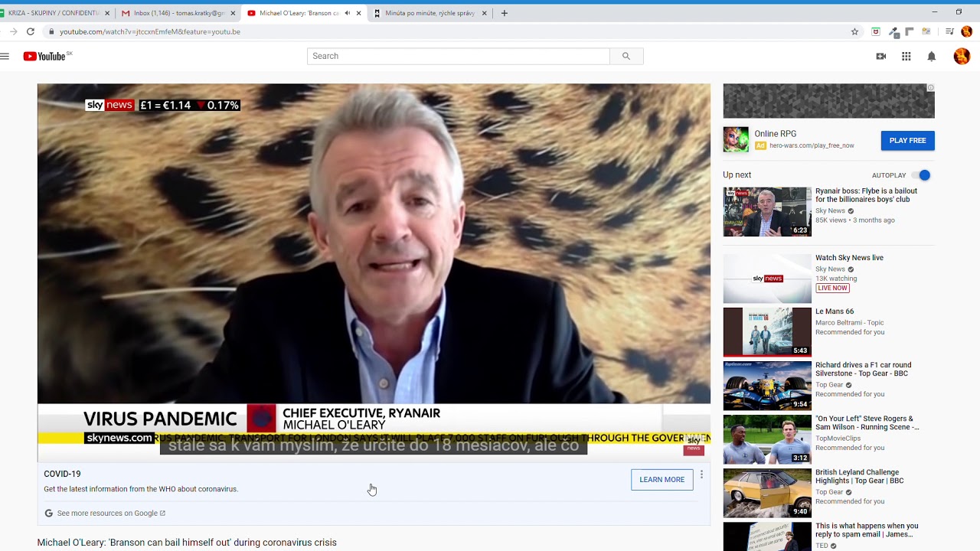The height and width of the screenshot is (551, 980).
Task: Go forward in browser history
Action: 13,31
